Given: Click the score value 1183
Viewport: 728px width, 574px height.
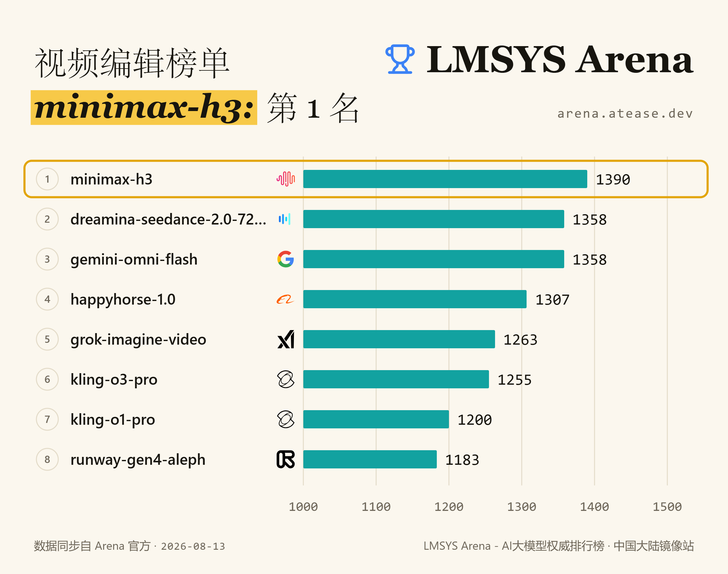Looking at the screenshot, I should coord(462,460).
